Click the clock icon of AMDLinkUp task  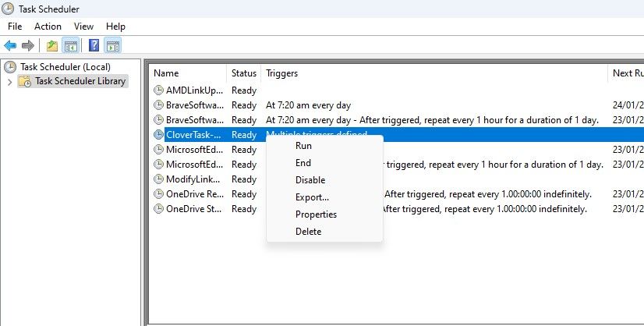click(158, 90)
